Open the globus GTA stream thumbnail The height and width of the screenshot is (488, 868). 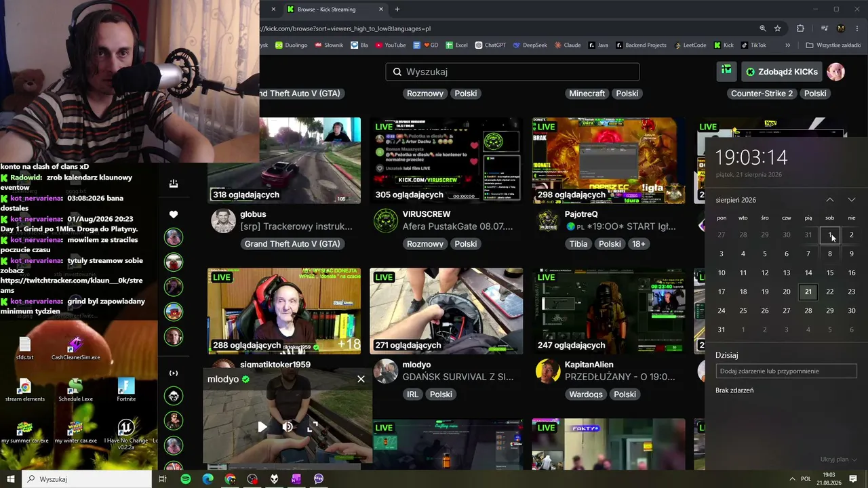tap(284, 161)
